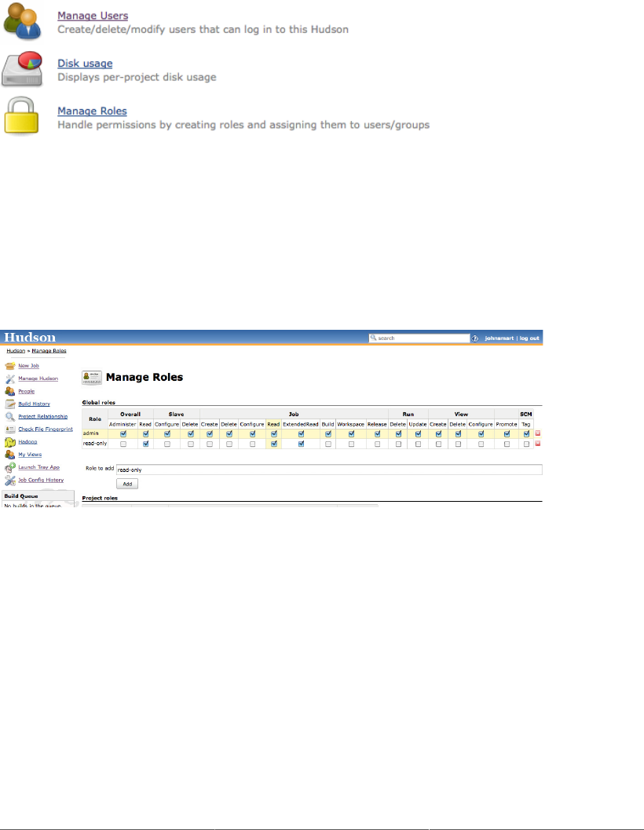
Task: Click the ExtendedRead column header
Action: click(x=300, y=425)
